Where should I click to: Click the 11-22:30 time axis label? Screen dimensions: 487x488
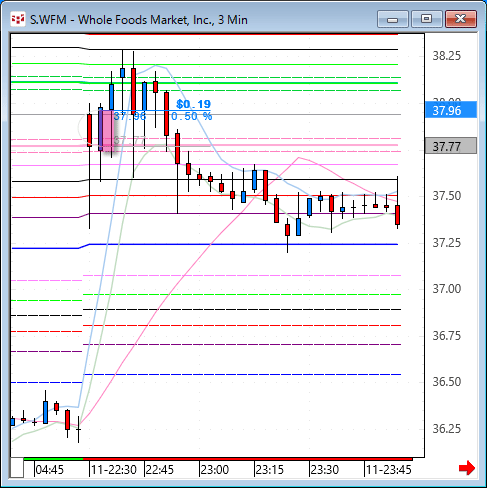point(114,470)
